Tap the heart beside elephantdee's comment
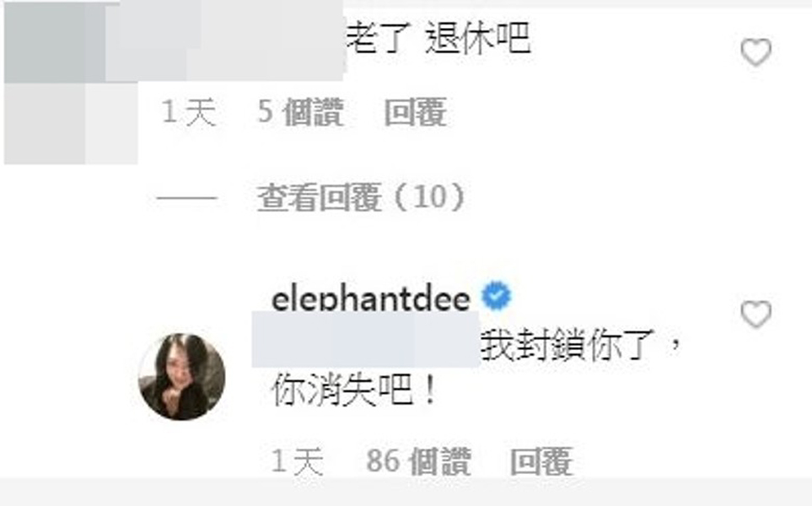 pos(756,315)
